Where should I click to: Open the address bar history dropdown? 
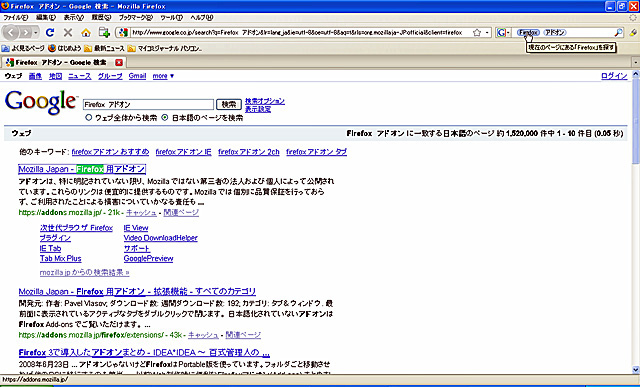(487, 33)
